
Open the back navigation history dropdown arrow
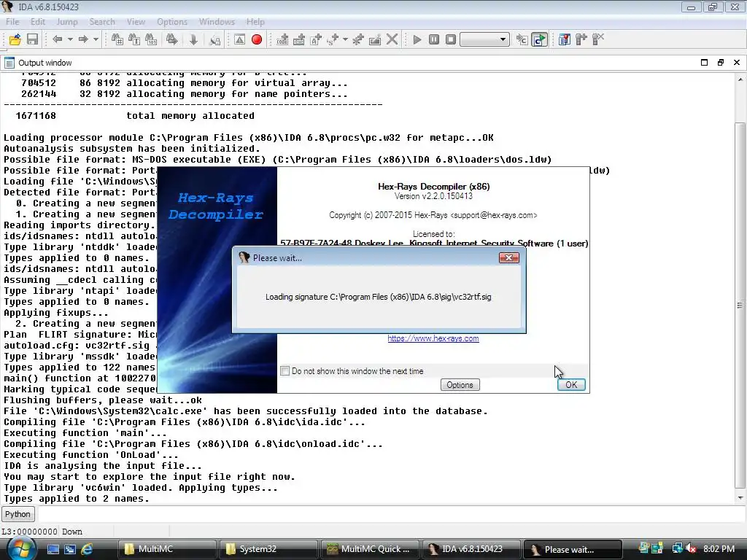[70, 39]
